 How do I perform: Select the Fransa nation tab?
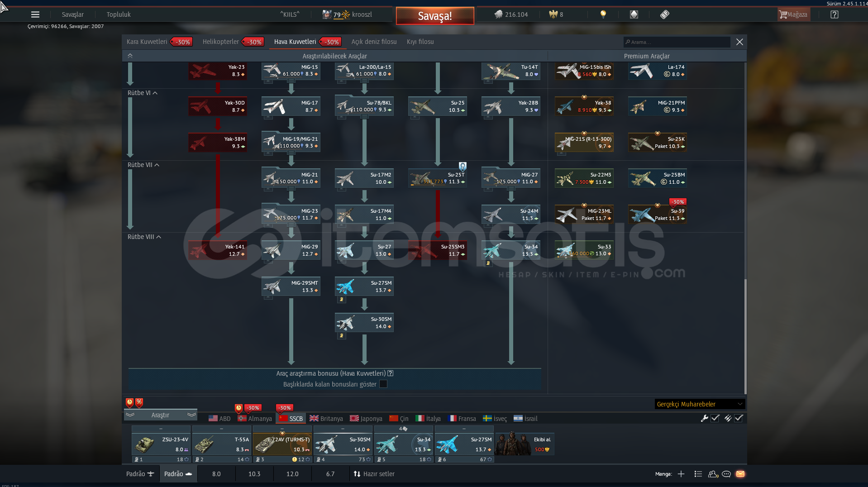pos(462,419)
